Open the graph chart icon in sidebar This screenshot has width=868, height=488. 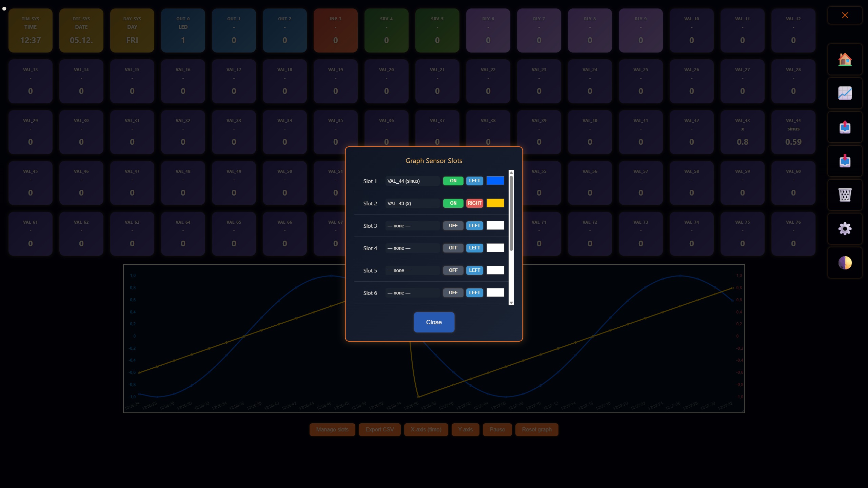845,94
